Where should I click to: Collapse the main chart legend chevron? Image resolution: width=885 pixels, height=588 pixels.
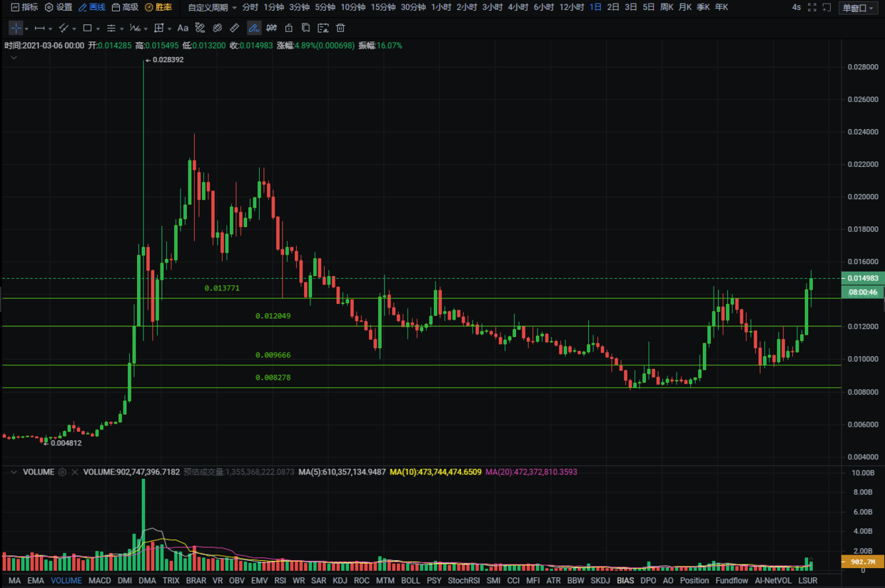14,57
